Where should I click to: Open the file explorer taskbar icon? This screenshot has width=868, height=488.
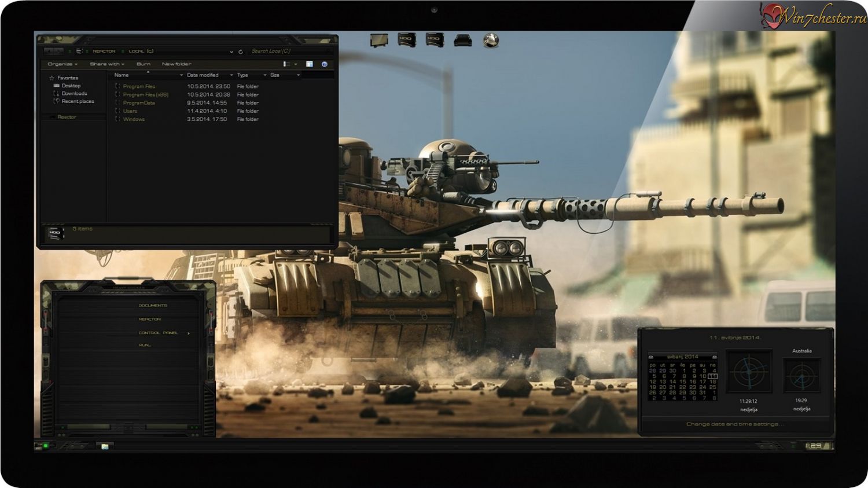point(104,446)
